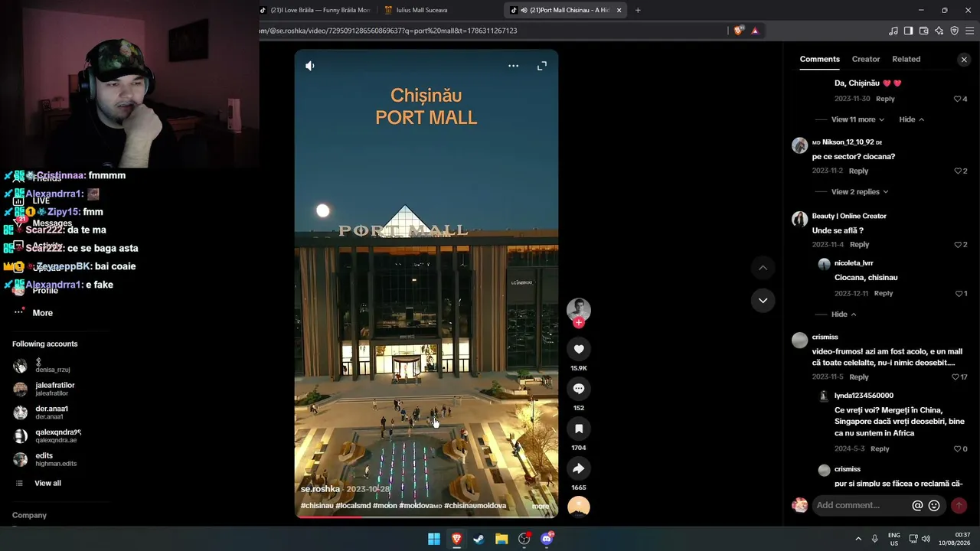Share the video via the arrow icon
The width and height of the screenshot is (980, 551).
pos(578,468)
